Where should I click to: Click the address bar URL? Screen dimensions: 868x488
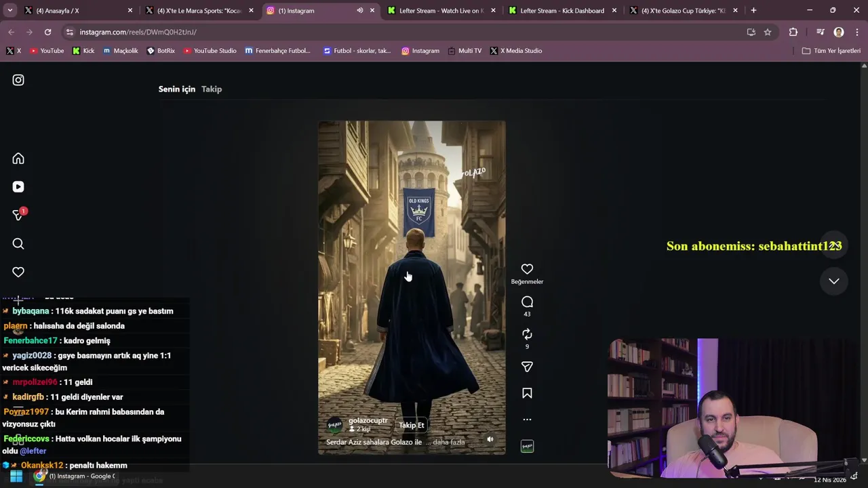click(x=138, y=32)
